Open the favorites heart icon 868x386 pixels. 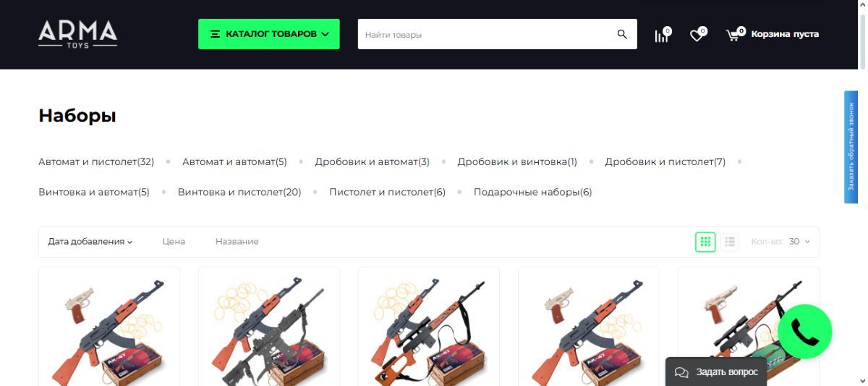[x=697, y=35]
